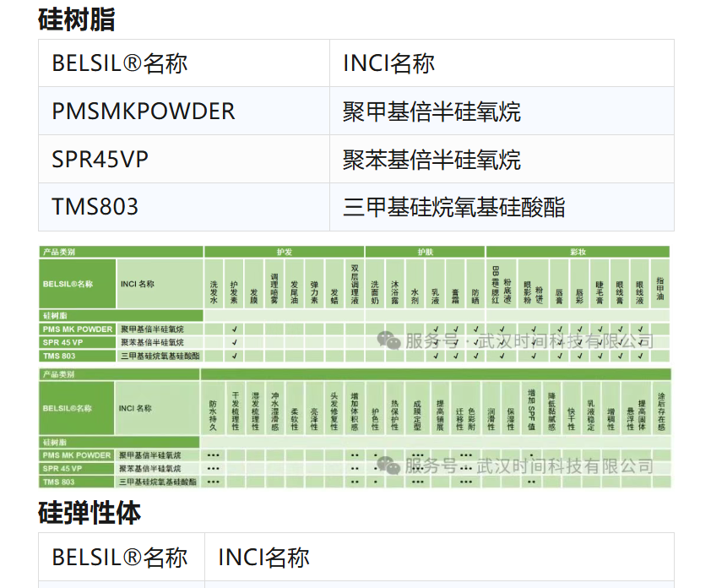This screenshot has height=588, width=711.
Task: Click the INCI名称 header in the 硅树脂 table
Action: (388, 63)
